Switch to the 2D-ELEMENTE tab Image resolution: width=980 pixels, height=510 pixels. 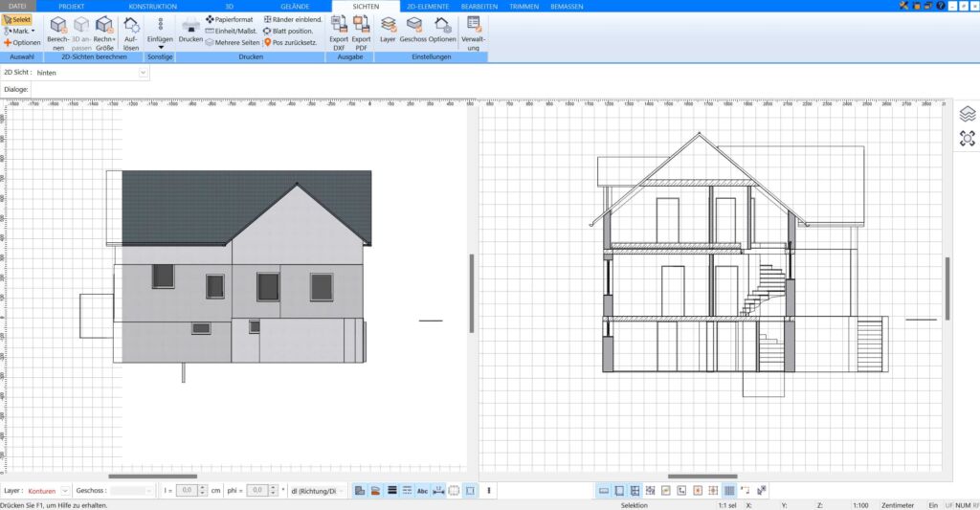pos(428,7)
